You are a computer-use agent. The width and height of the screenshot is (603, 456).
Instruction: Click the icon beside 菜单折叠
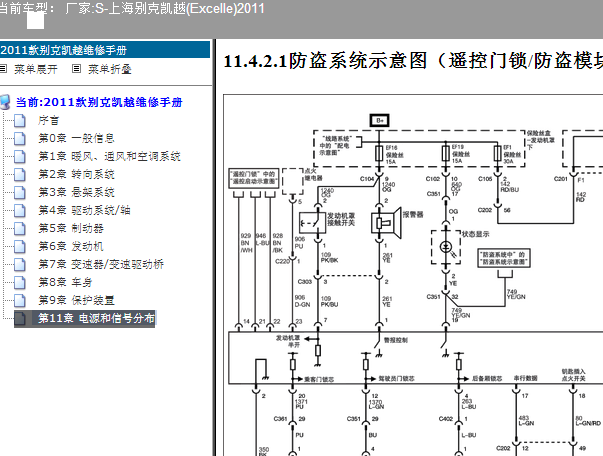pyautogui.click(x=77, y=69)
